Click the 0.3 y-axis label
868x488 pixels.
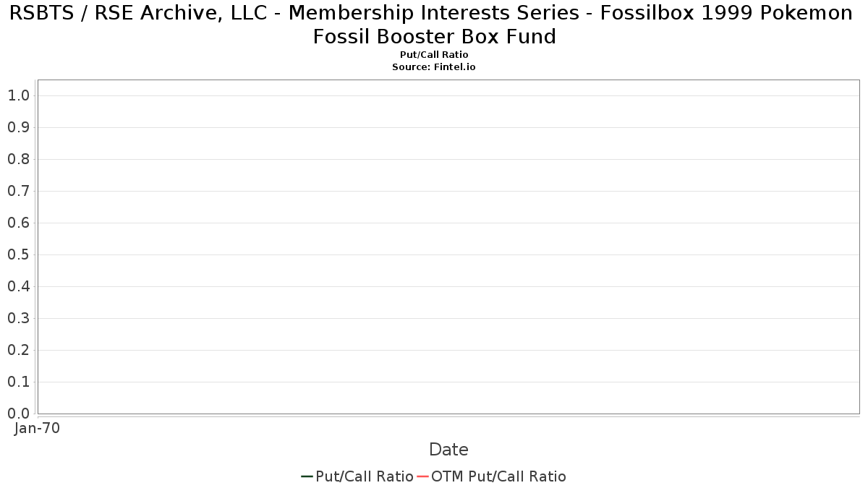[18, 318]
